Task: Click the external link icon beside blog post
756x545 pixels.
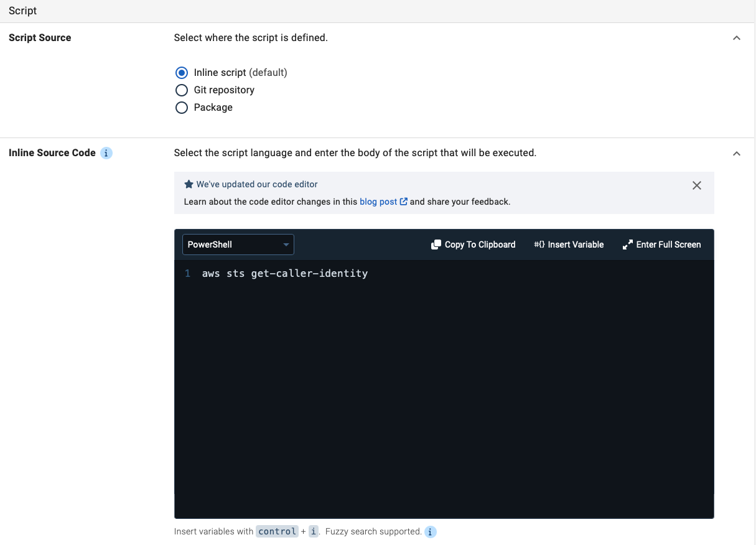Action: pyautogui.click(x=404, y=201)
